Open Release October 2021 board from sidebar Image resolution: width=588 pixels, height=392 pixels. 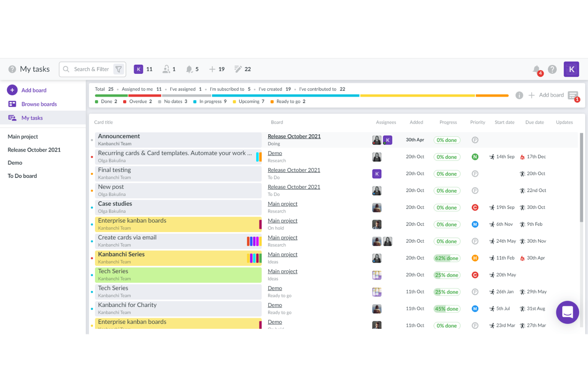click(x=34, y=150)
